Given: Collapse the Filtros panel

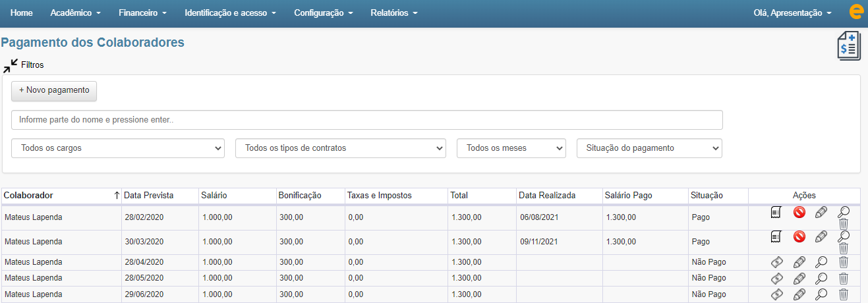Looking at the screenshot, I should click(x=11, y=65).
